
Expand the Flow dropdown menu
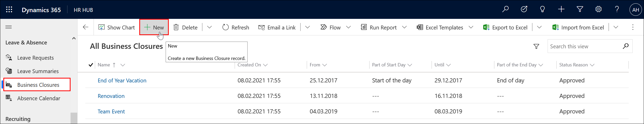[x=348, y=27]
